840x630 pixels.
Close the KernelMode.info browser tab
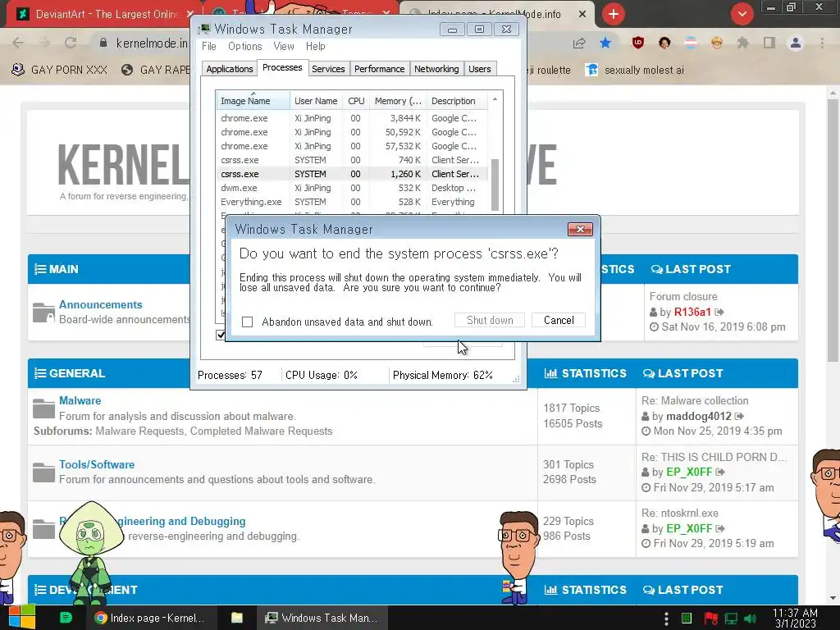pos(582,14)
